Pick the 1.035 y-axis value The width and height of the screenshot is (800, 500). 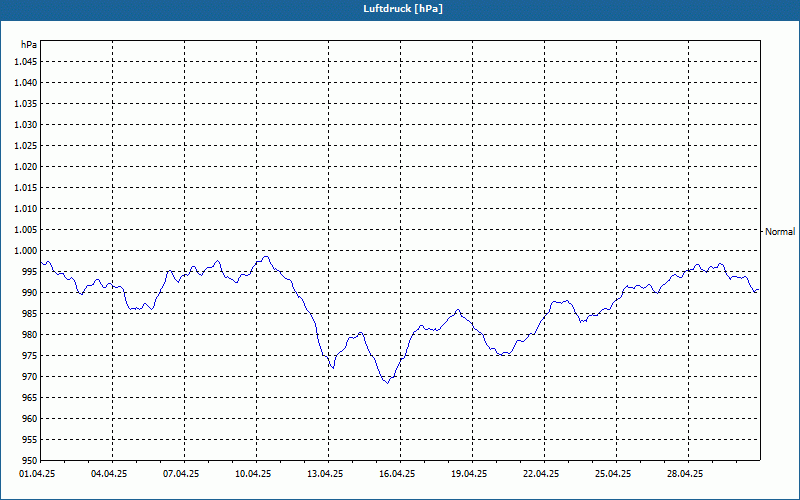point(26,104)
